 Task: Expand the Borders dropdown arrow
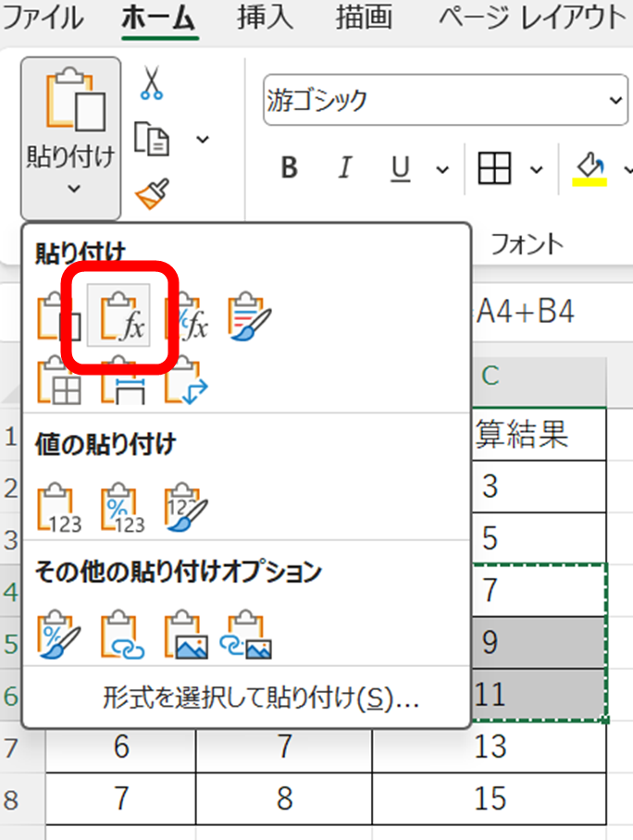[x=537, y=169]
